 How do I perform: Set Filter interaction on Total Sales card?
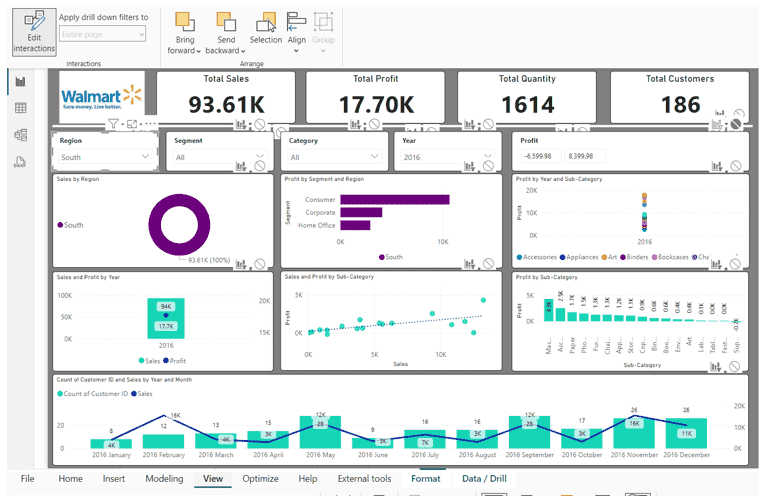click(241, 125)
